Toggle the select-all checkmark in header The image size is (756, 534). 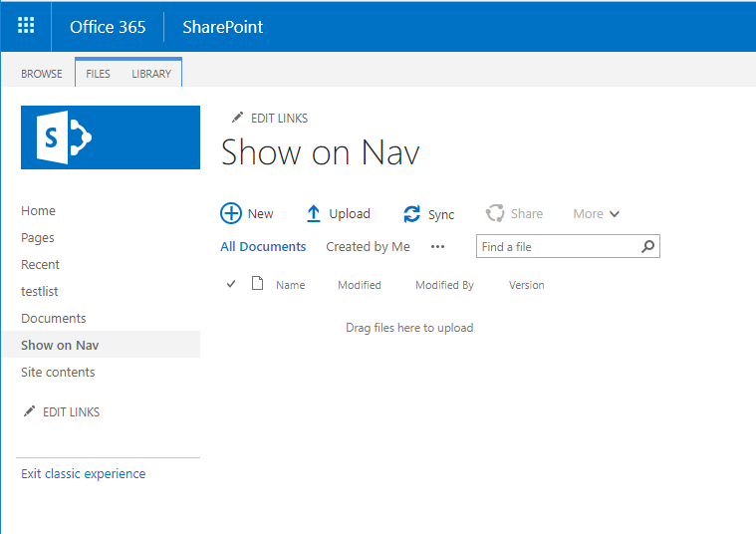(x=232, y=284)
